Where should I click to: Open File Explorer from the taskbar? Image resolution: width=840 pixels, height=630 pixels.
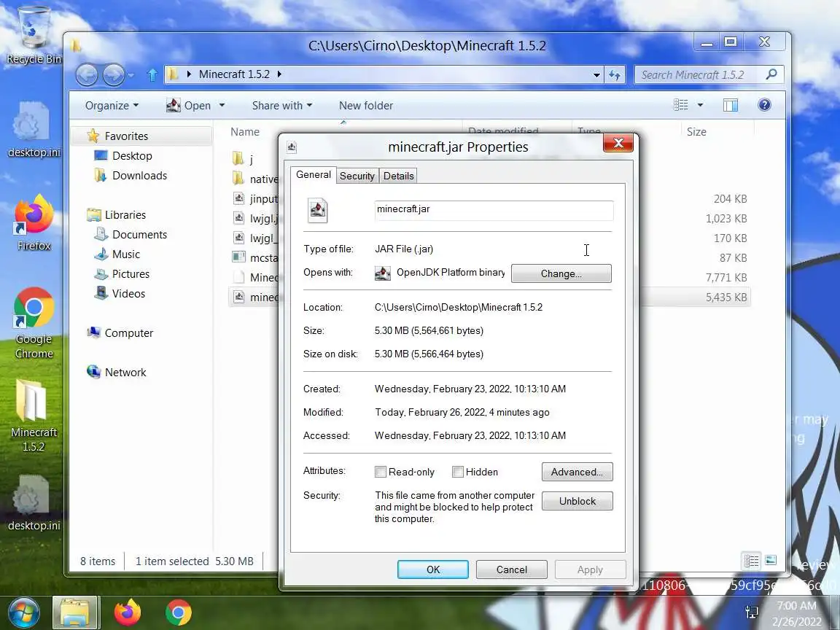(75, 612)
